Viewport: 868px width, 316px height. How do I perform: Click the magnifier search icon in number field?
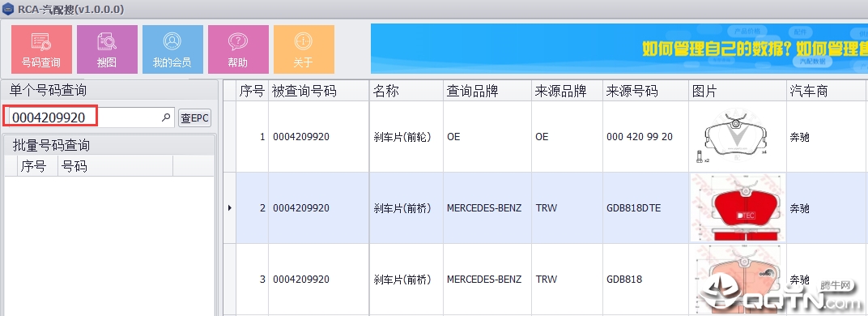[165, 117]
